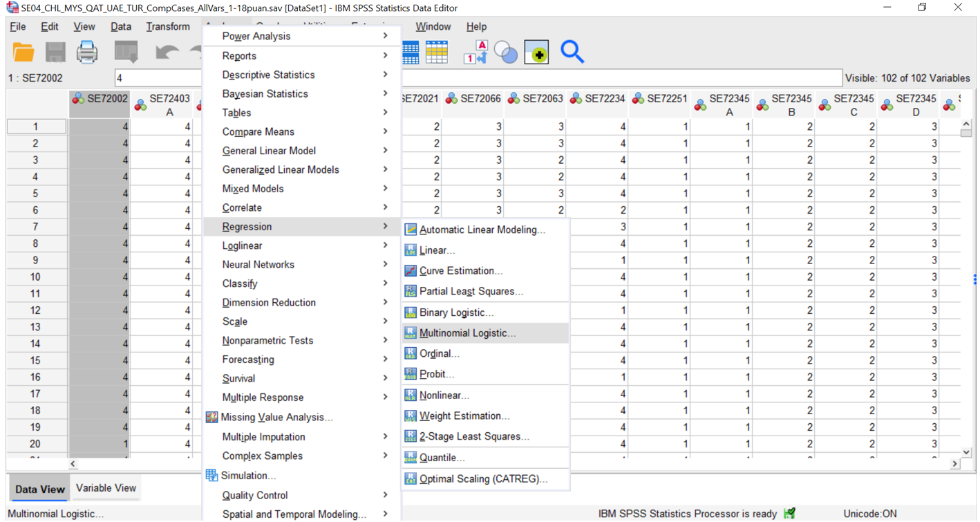980x522 pixels.
Task: Click the 'Unicode:ON' status bar entry
Action: pos(870,514)
